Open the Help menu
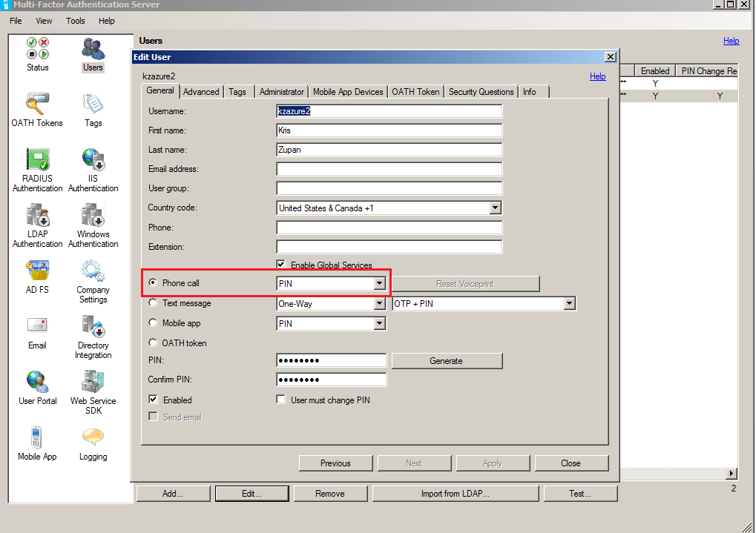756x533 pixels. coord(107,21)
